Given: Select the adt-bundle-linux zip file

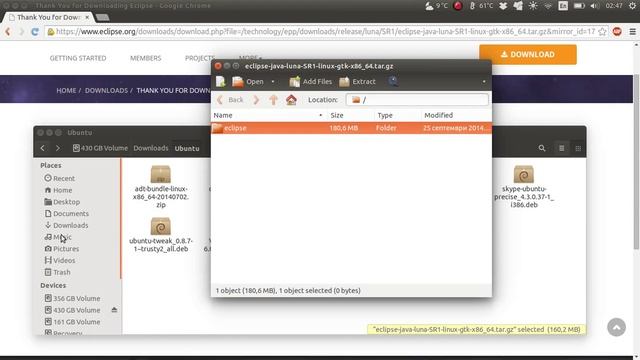Looking at the screenshot, I should click(x=161, y=187).
